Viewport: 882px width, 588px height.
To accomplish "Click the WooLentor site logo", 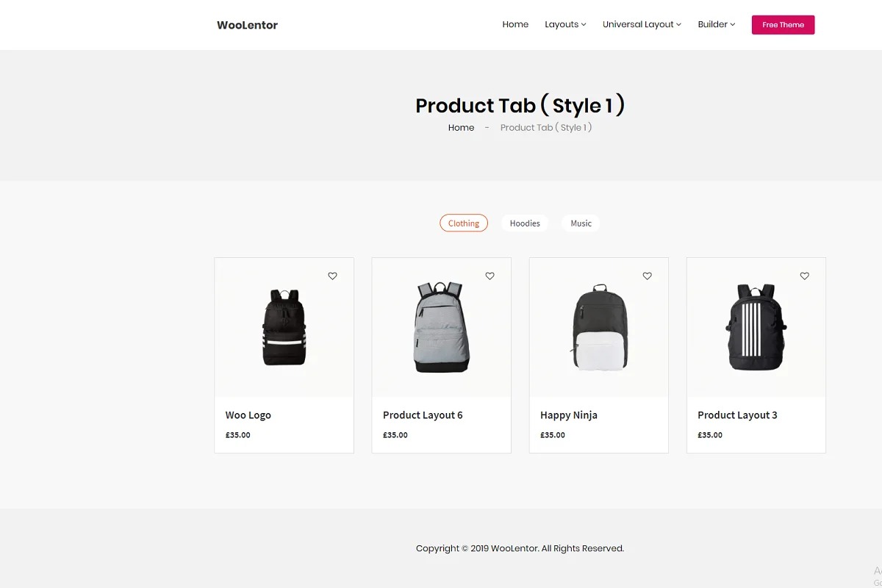I will 247,25.
